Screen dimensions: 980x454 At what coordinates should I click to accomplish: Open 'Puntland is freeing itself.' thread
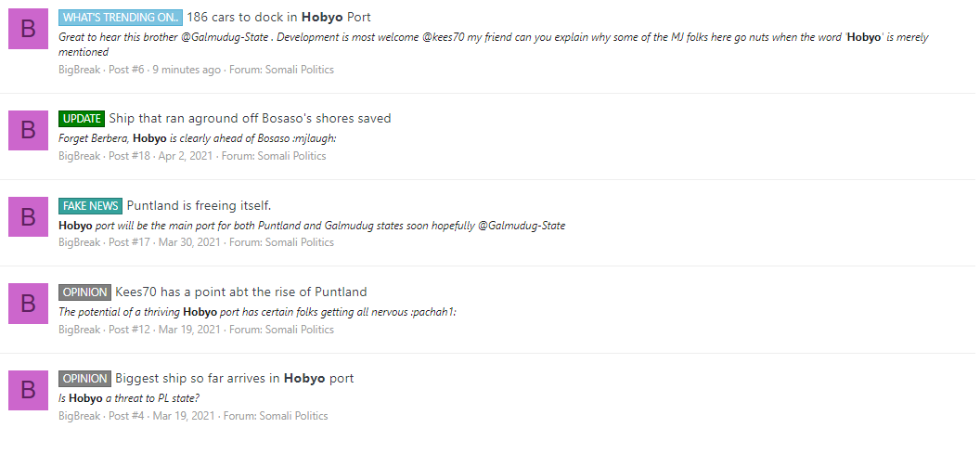pos(199,205)
